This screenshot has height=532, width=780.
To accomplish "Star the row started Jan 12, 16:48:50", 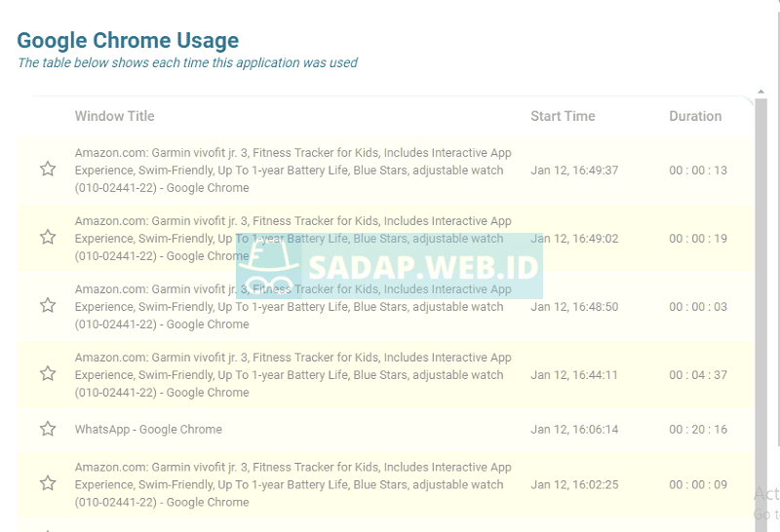I will [48, 305].
